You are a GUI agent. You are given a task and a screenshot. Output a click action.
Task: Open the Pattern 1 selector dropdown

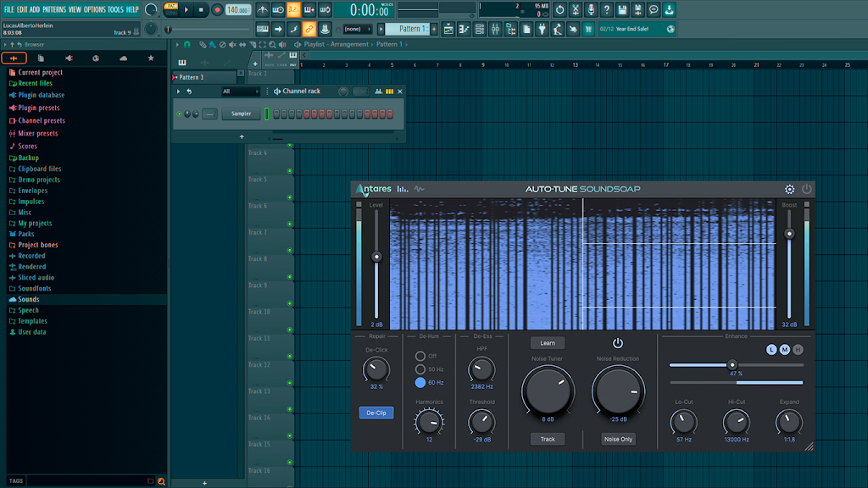pyautogui.click(x=409, y=29)
